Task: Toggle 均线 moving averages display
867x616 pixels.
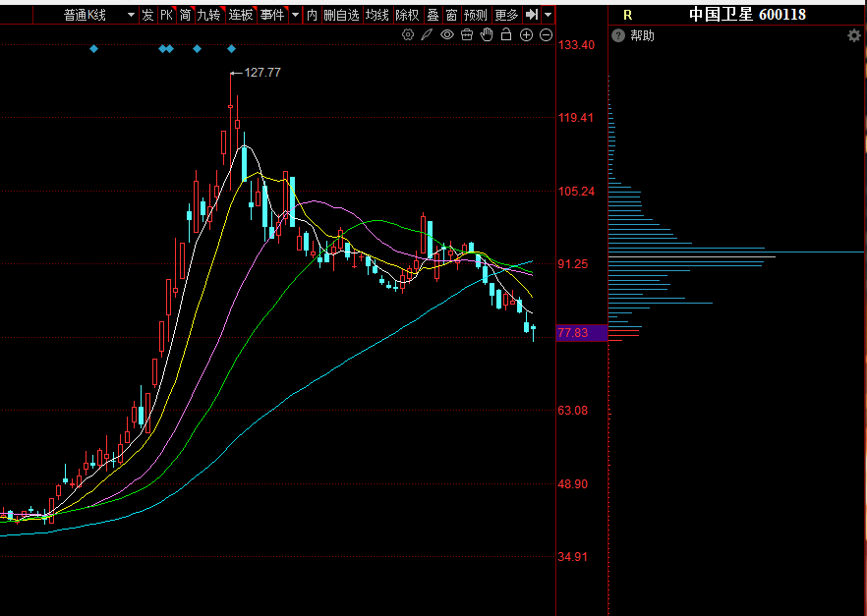Action: click(377, 15)
